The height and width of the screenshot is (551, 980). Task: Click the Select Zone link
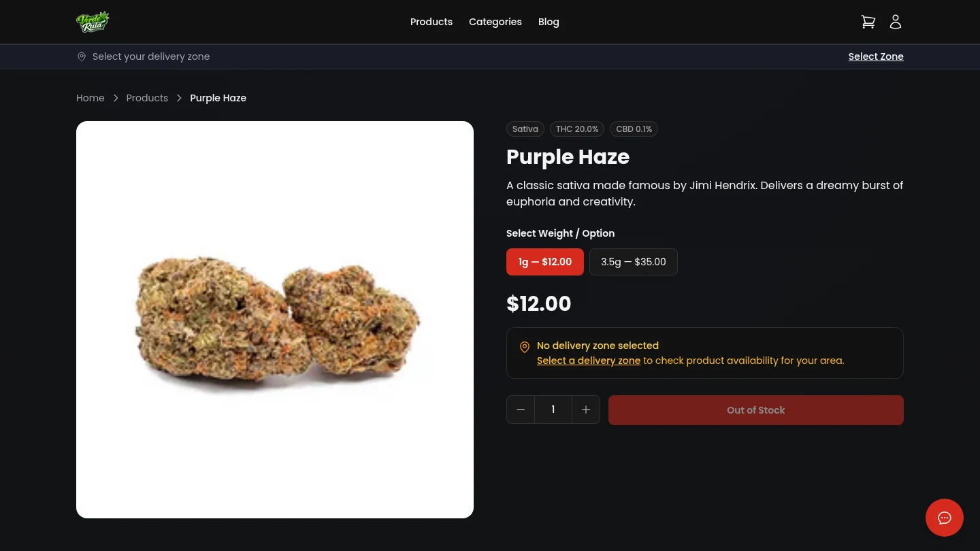[876, 56]
